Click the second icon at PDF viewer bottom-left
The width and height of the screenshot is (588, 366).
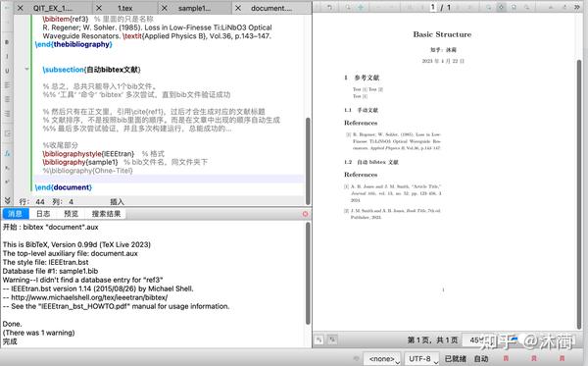tap(332, 340)
